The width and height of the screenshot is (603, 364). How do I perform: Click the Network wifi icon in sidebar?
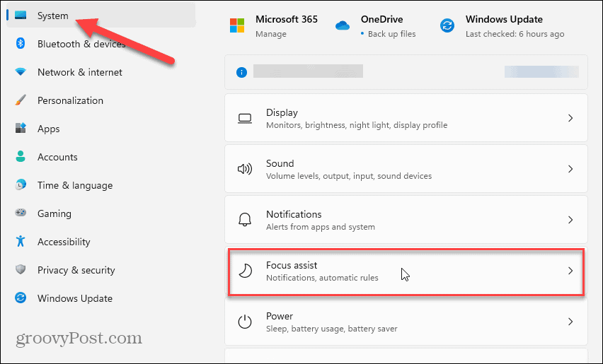[21, 72]
